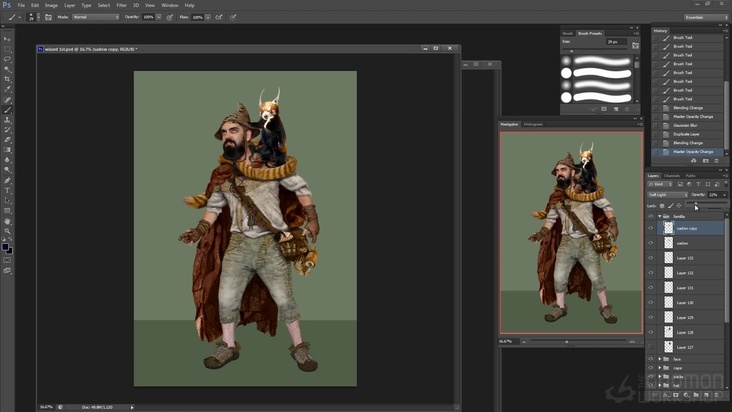732x412 pixels.
Task: Open the Soft Light blend mode dropdown
Action: (667, 194)
